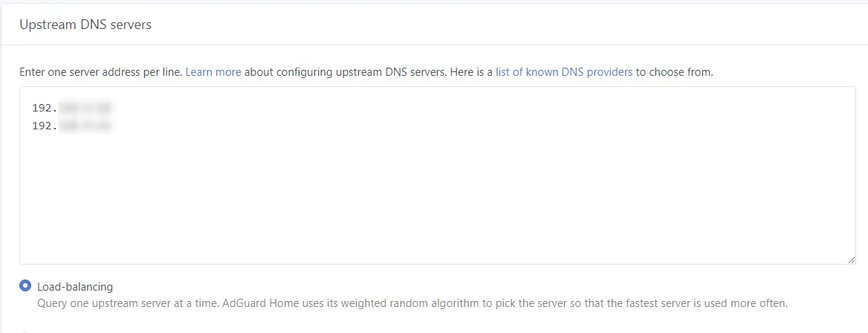Place cursor on second 192. server line
The image size is (868, 333).
[72, 126]
